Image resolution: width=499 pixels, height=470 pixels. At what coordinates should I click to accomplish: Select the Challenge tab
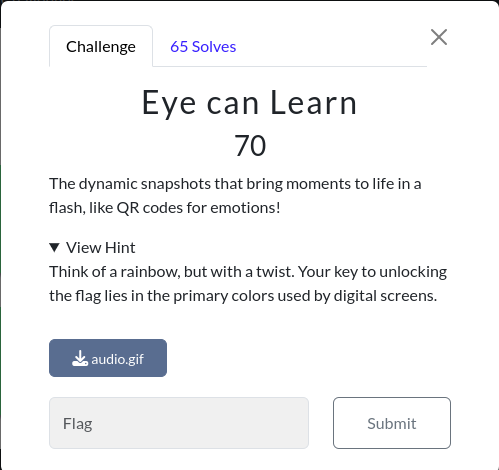pos(101,46)
